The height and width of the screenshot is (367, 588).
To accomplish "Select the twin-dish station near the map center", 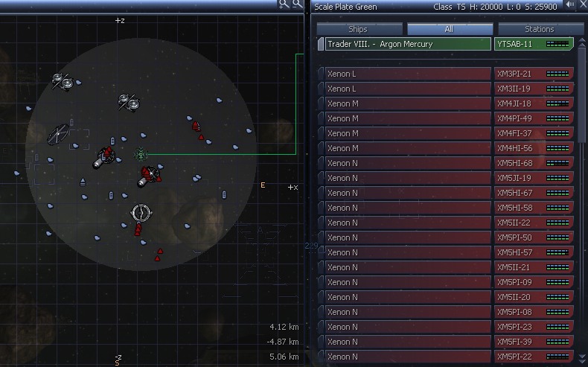I will 128,101.
